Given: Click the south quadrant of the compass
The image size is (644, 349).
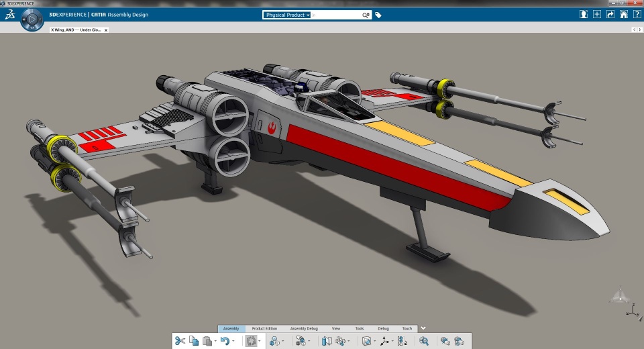Looking at the screenshot, I should pyautogui.click(x=32, y=28).
